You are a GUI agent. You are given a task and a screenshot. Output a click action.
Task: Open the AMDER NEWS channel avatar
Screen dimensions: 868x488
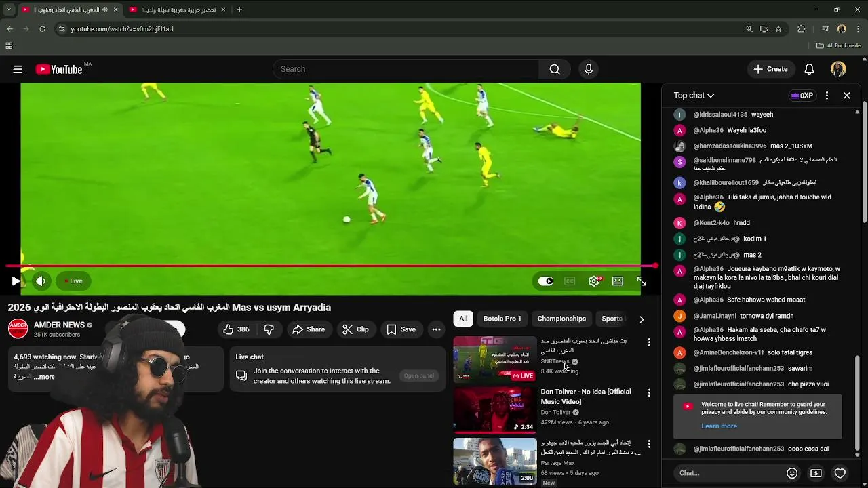[18, 329]
